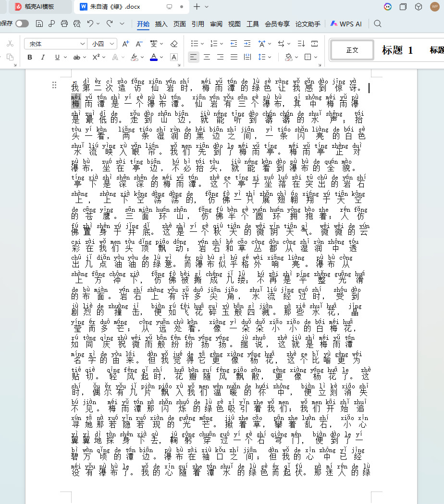Toggle the auto-save switch

click(x=22, y=24)
